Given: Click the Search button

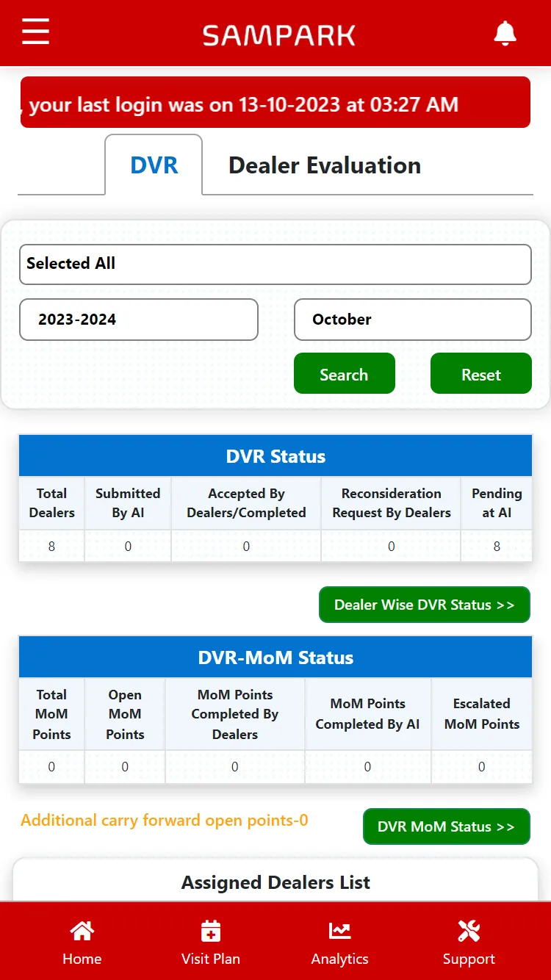Looking at the screenshot, I should coord(345,374).
